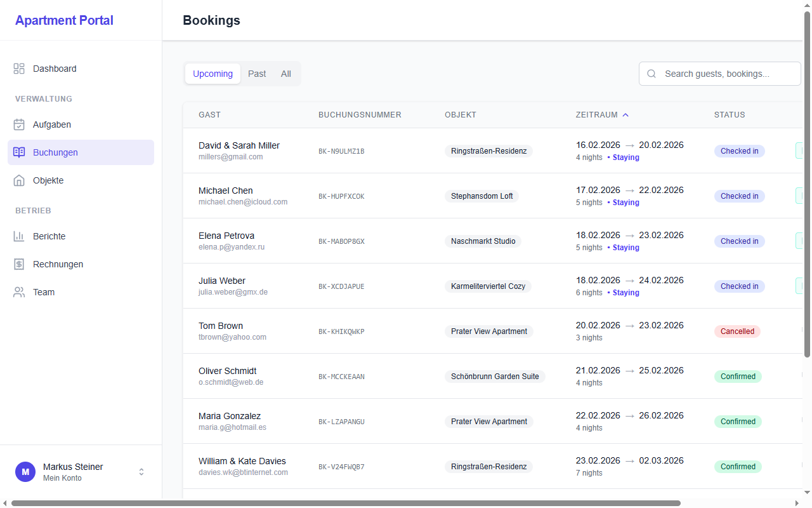Select the Upcoming bookings tab

coord(213,74)
